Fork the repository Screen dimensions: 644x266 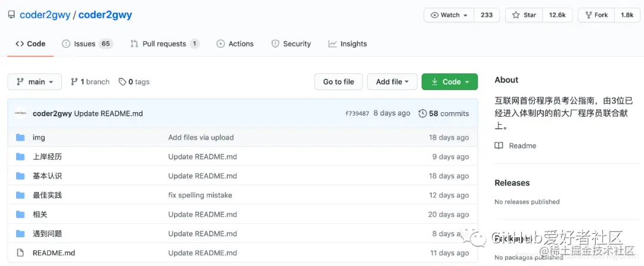(x=596, y=15)
